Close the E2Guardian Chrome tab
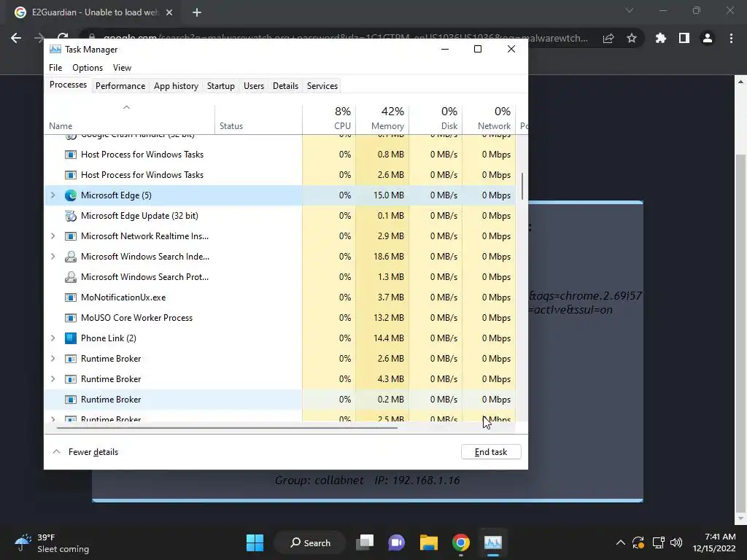 [x=169, y=12]
